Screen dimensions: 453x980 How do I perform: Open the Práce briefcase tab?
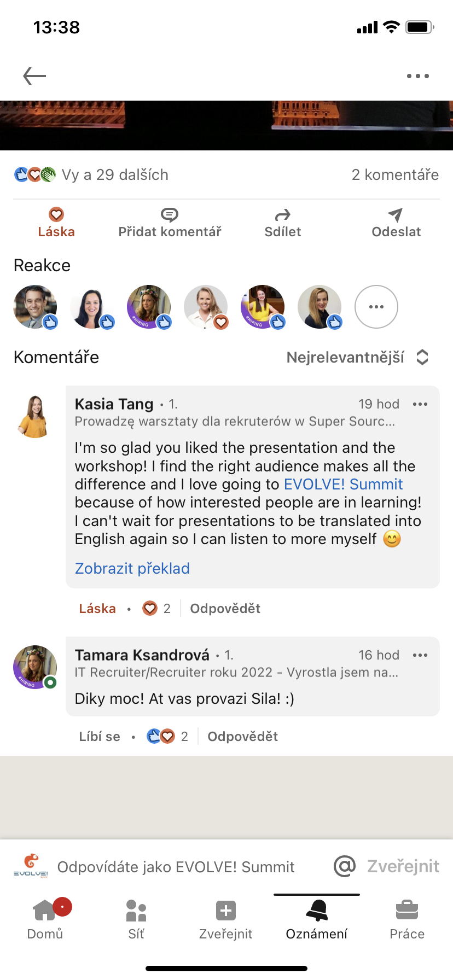click(407, 920)
